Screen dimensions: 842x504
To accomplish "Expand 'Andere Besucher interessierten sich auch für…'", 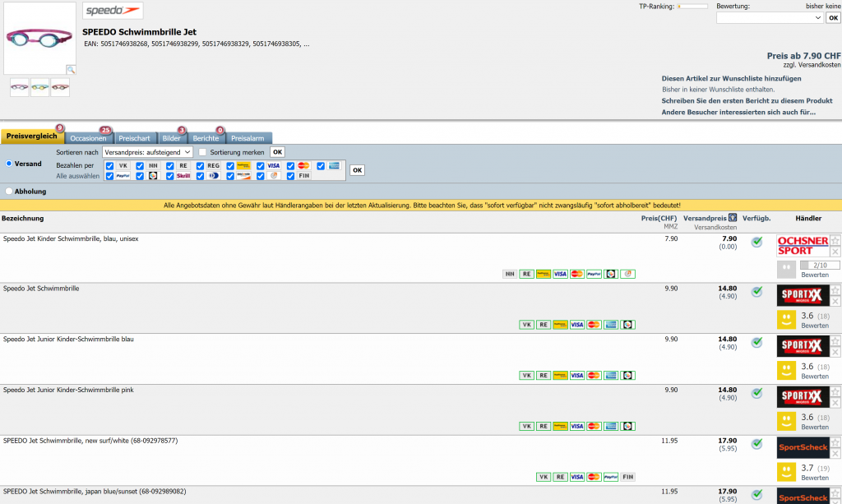I will 738,112.
